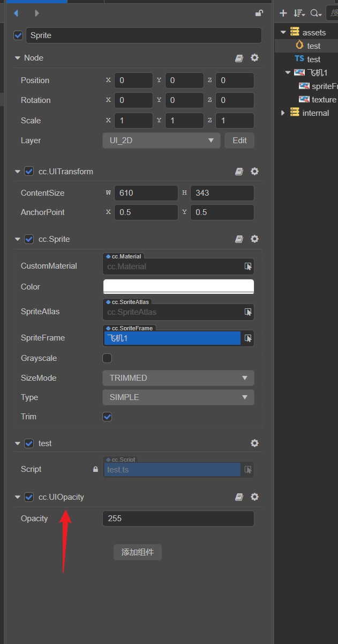The width and height of the screenshot is (338, 644).
Task: Click the add asset plus icon
Action: (x=283, y=13)
